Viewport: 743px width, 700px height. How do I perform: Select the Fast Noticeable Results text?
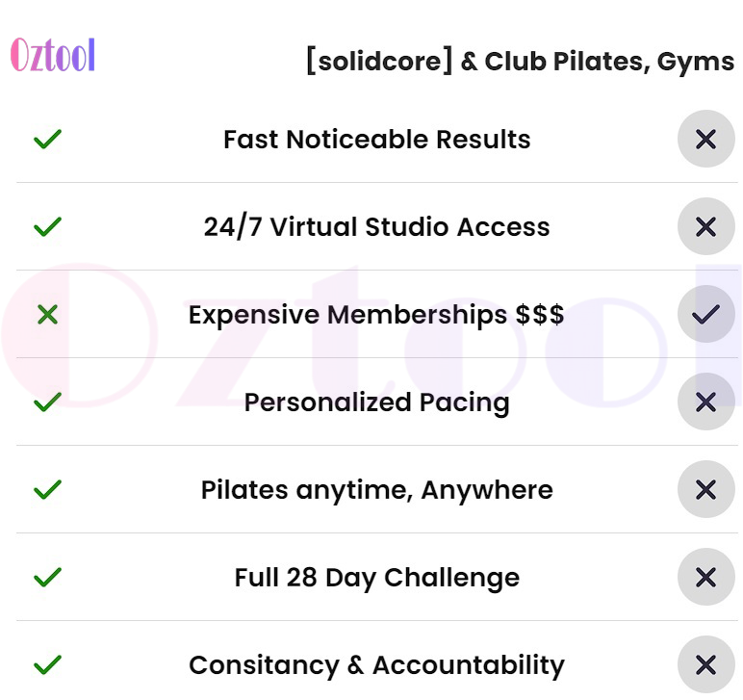click(376, 140)
